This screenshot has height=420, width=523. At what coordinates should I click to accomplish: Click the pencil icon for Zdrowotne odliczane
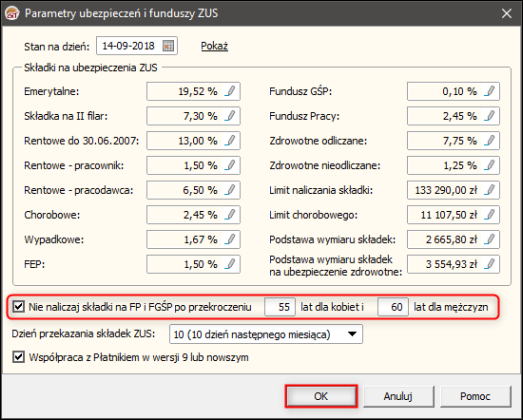coord(489,140)
